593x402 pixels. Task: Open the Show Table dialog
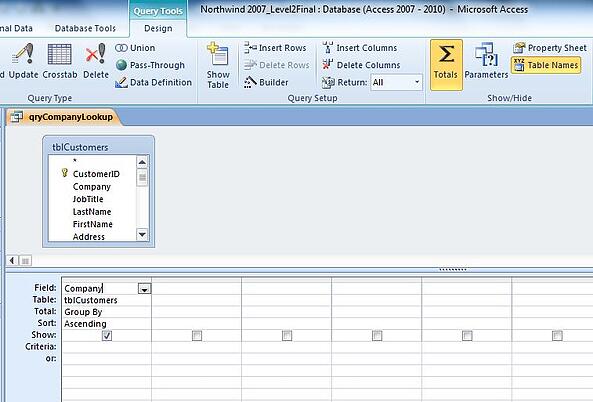pyautogui.click(x=218, y=66)
